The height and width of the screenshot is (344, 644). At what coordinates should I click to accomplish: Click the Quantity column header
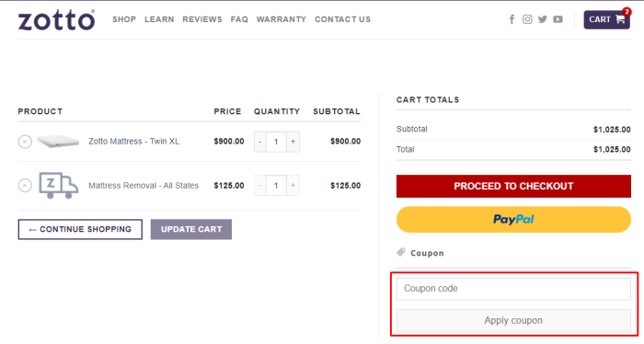pyautogui.click(x=277, y=111)
